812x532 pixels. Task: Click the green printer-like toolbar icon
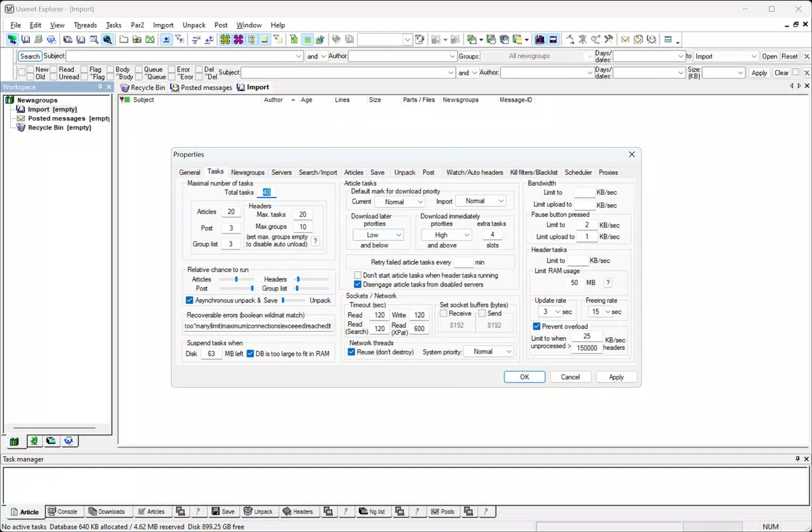[x=39, y=40]
